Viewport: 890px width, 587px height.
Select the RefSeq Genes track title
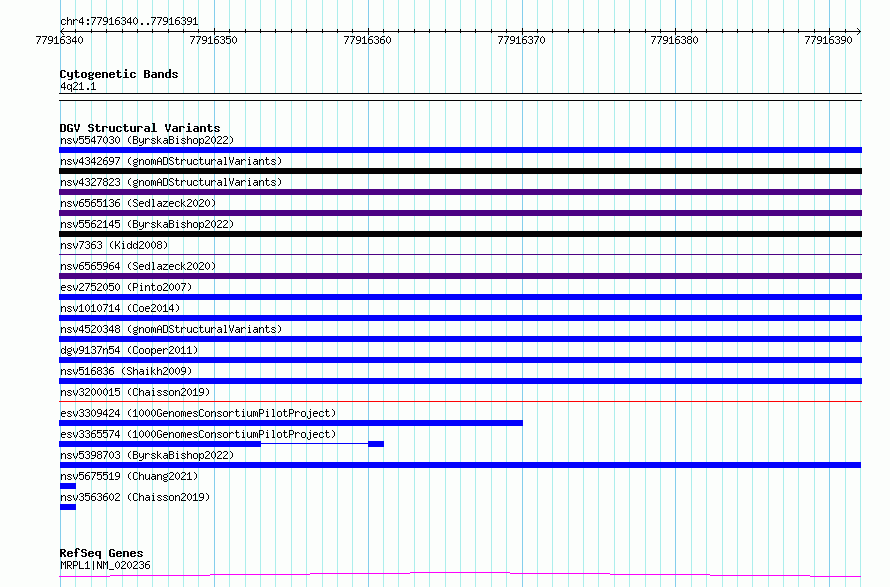point(101,554)
